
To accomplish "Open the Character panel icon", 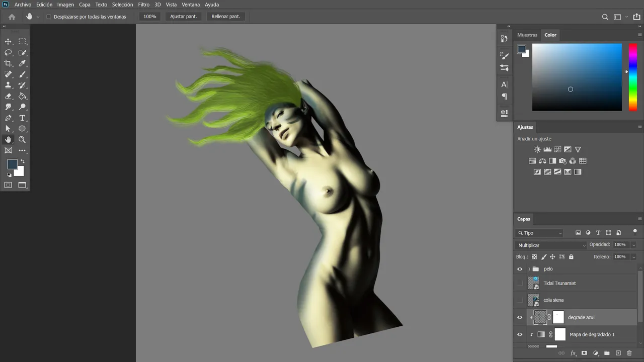I will [x=505, y=84].
